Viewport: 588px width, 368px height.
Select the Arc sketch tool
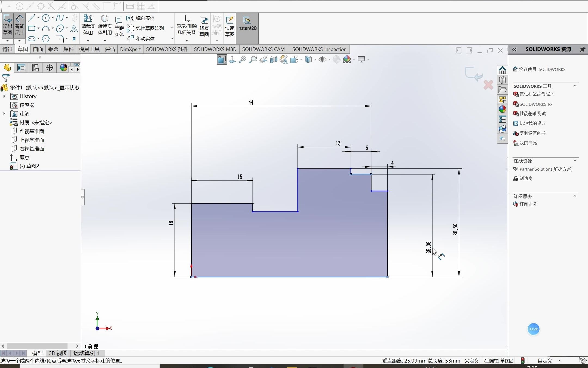point(46,28)
